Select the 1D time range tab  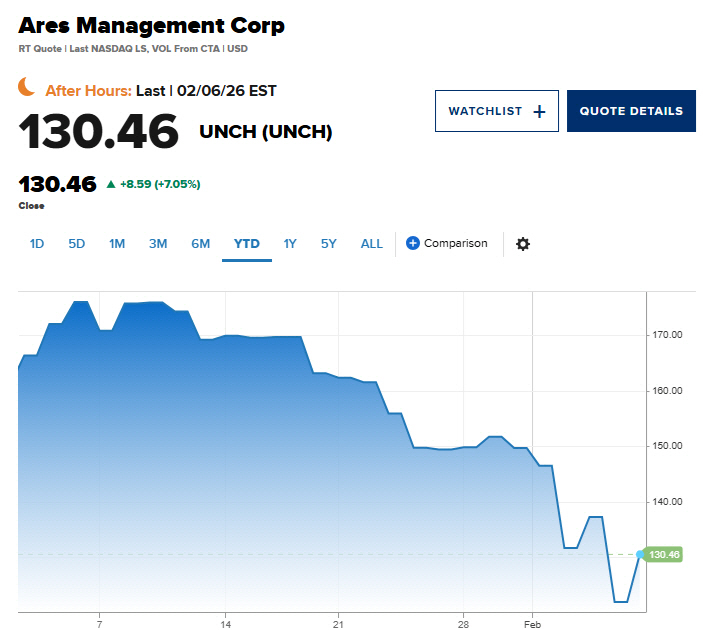[37, 244]
